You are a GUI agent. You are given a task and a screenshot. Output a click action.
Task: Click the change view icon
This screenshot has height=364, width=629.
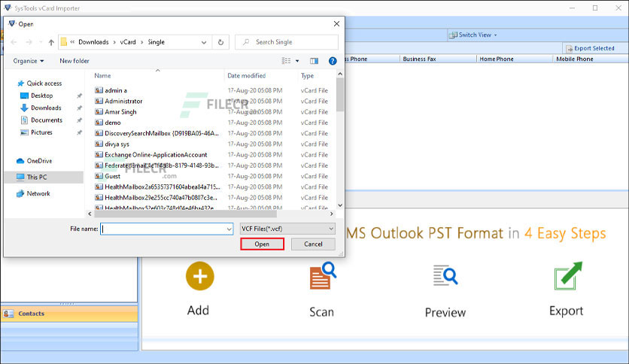point(286,61)
